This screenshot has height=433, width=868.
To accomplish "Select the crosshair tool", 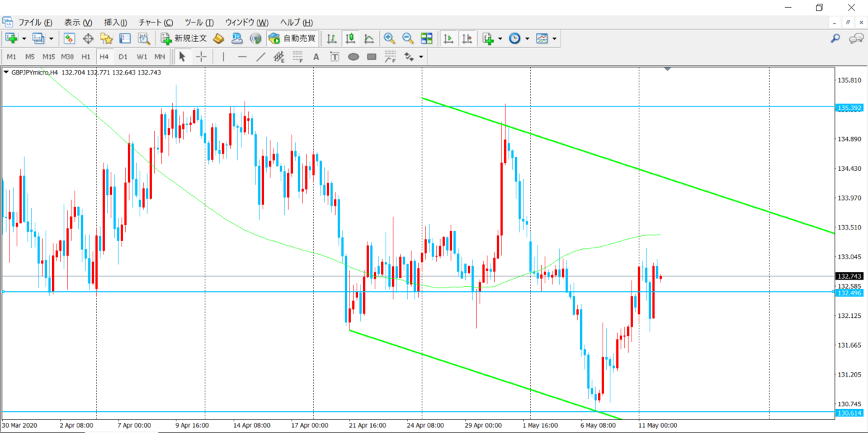I will click(x=201, y=56).
